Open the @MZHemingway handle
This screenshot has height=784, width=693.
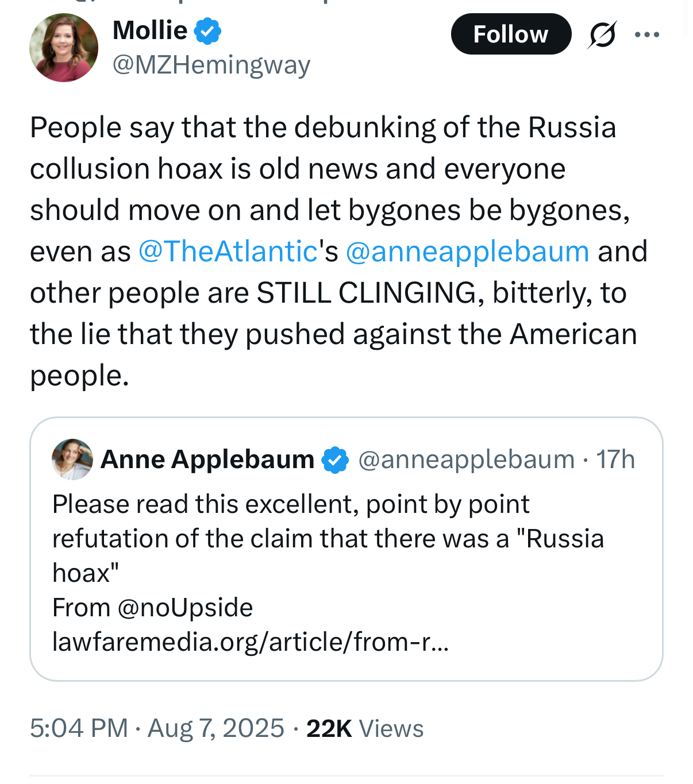(211, 65)
